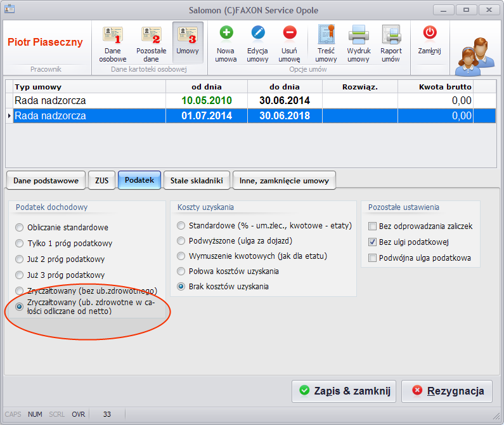Viewport: 504px width, 425px height.
Task: Click the Wydruk umowy printer icon
Action: pos(359,34)
